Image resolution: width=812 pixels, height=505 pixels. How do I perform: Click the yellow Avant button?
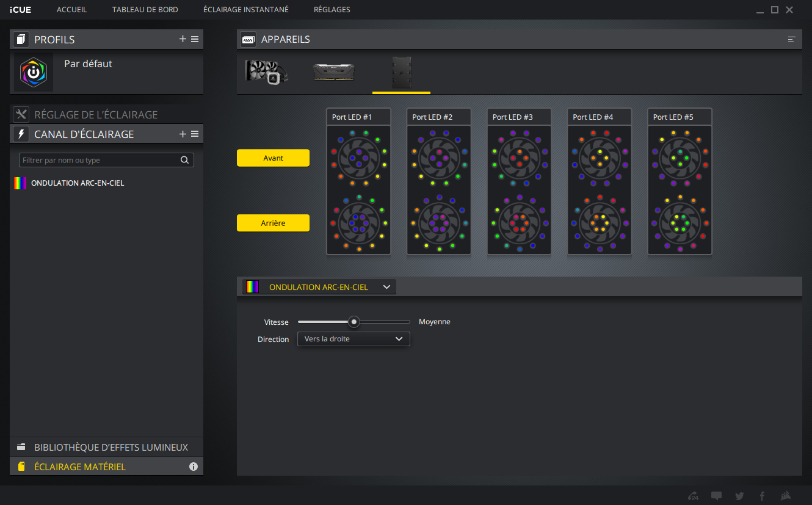coord(273,158)
